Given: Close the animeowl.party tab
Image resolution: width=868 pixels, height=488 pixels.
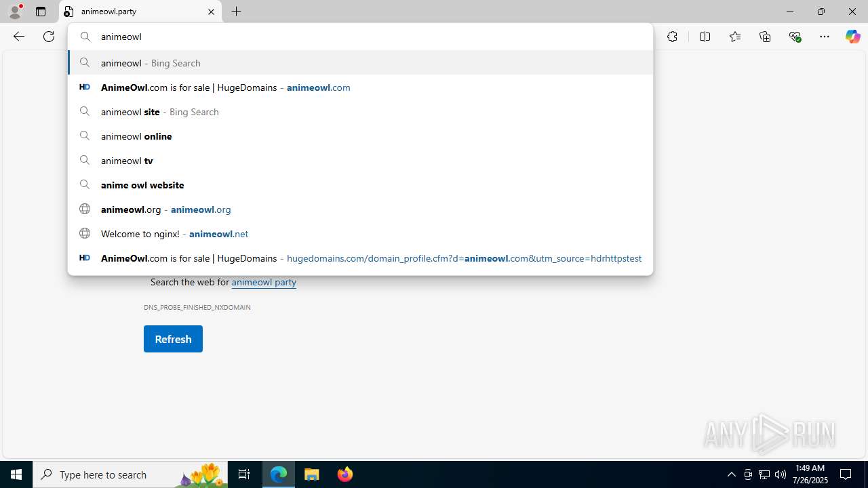Looking at the screenshot, I should coord(211,12).
